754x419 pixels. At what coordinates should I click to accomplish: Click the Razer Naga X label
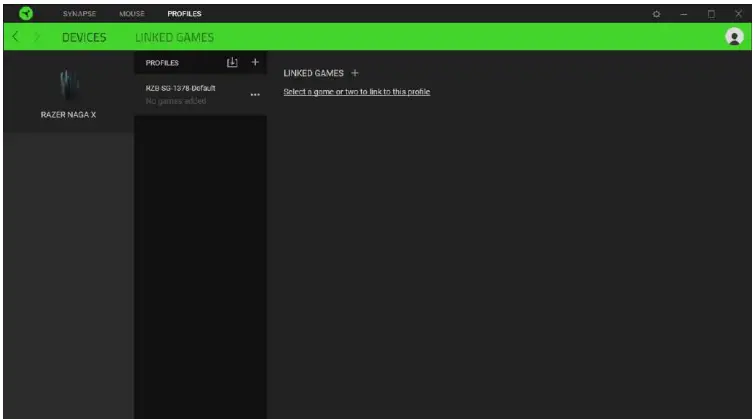(x=68, y=114)
